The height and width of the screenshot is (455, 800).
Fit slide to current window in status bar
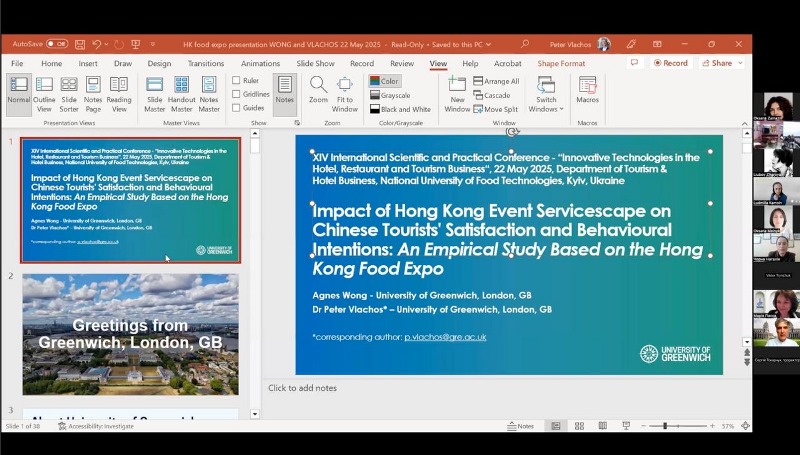pyautogui.click(x=745, y=426)
